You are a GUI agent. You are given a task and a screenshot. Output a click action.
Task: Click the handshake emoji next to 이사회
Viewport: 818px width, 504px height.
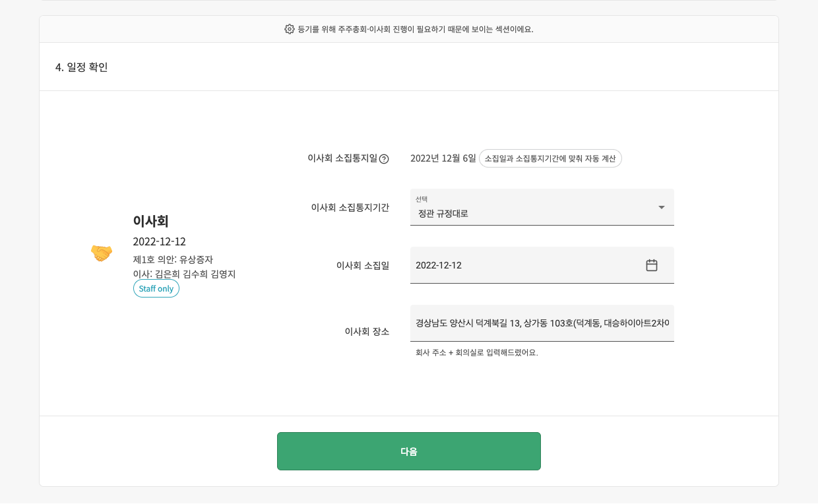tap(101, 253)
